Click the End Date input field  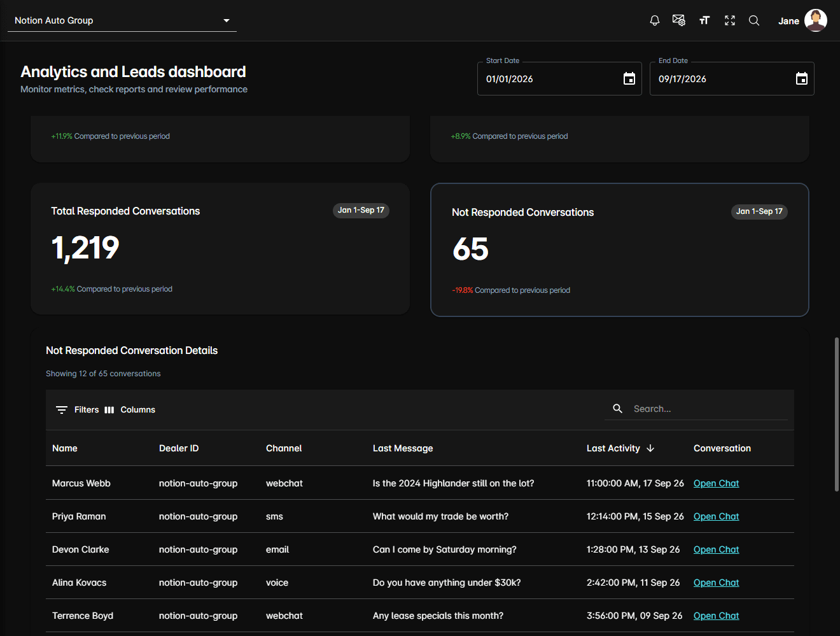pos(732,78)
